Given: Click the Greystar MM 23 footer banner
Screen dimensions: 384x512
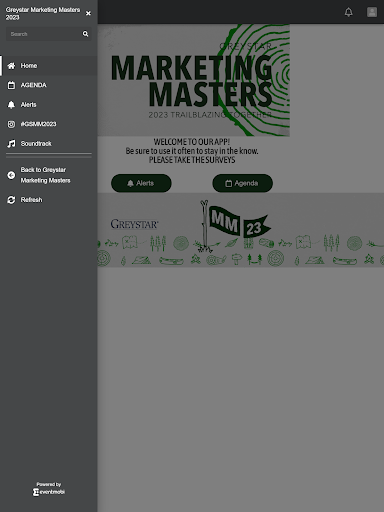Looking at the screenshot, I should tap(241, 230).
